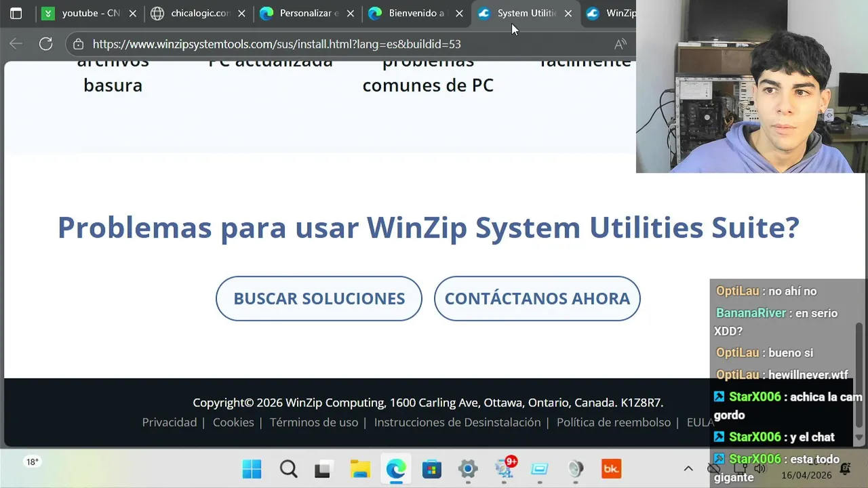Open Instrucciones de Desinstalación link

click(x=457, y=422)
